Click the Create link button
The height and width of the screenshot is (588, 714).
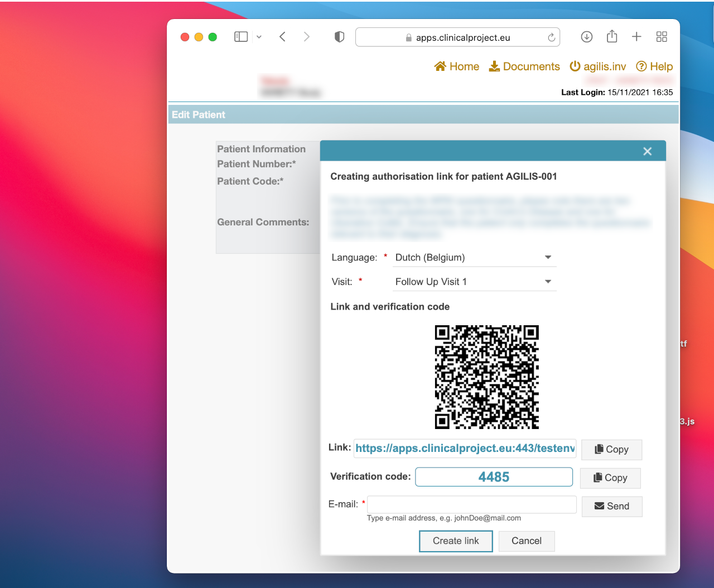click(456, 541)
